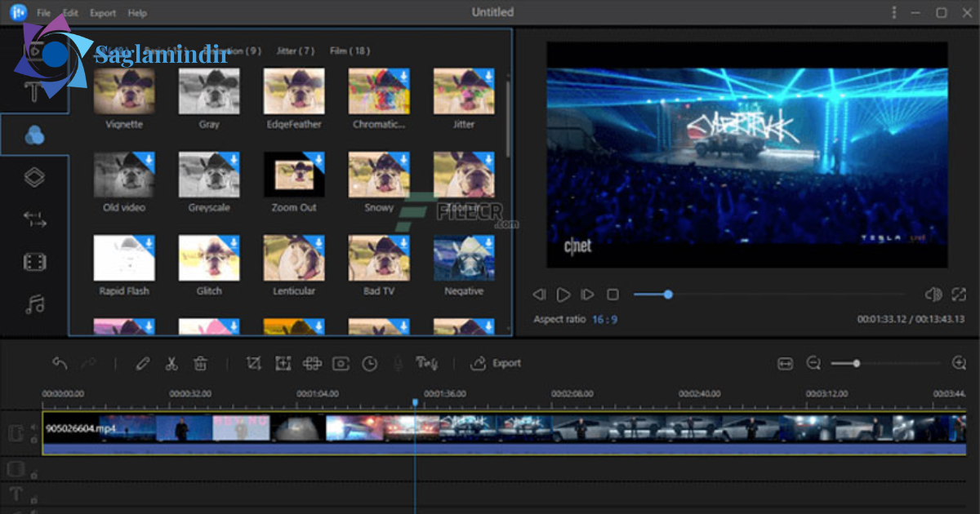Image resolution: width=980 pixels, height=514 pixels.
Task: Open the Music panel from sidebar
Action: tap(34, 304)
